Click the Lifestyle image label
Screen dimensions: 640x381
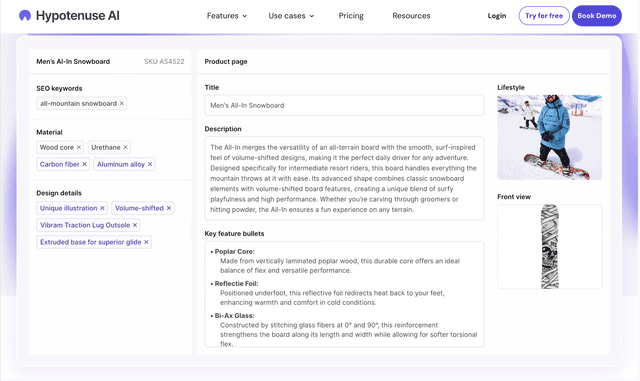tap(511, 87)
